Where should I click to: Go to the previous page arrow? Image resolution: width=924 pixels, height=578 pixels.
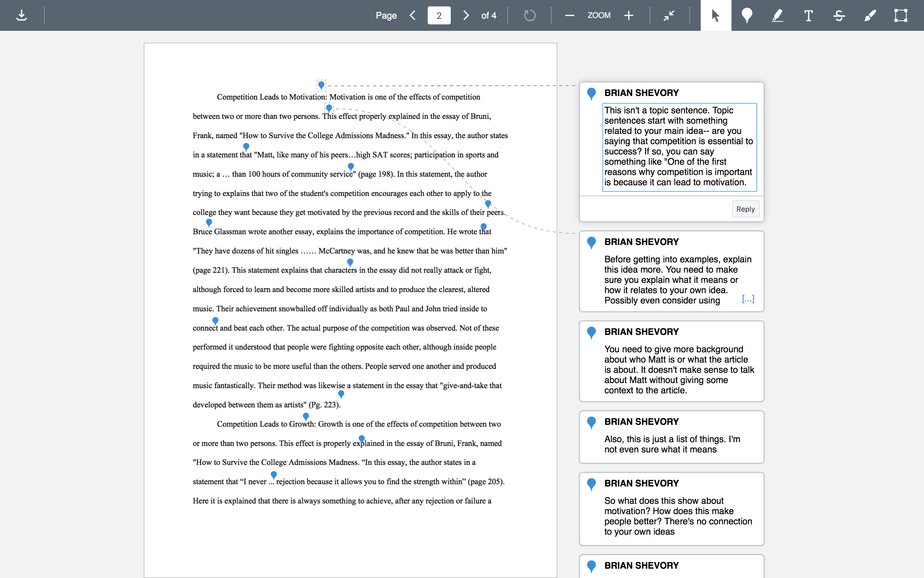(x=412, y=15)
